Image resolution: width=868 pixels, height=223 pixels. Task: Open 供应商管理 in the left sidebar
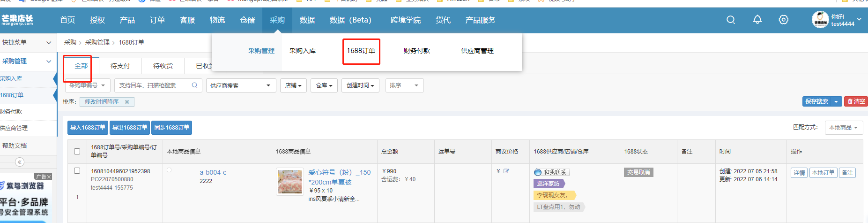tap(14, 128)
